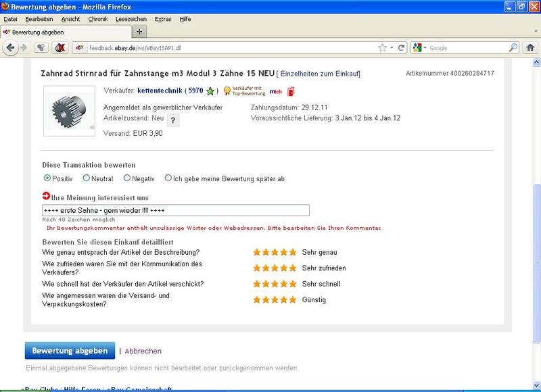This screenshot has width=541, height=392.
Task: Click the page scrollbar up arrow
Action: click(536, 63)
